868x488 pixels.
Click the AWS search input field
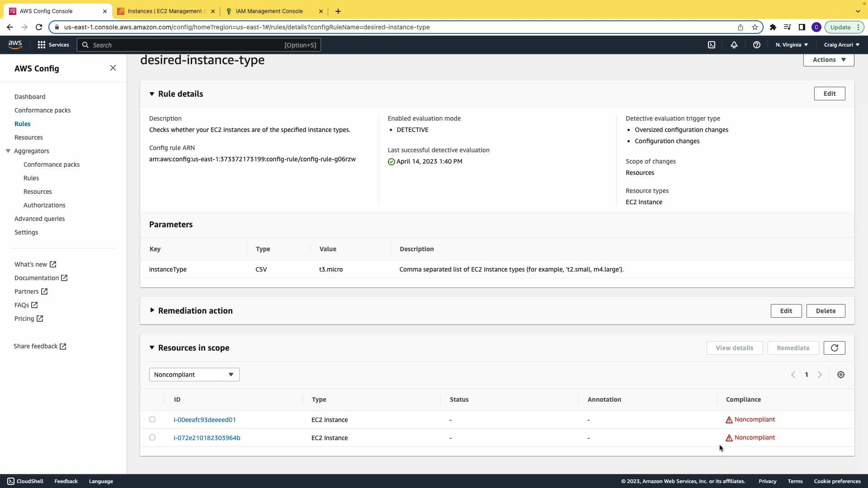coord(185,45)
